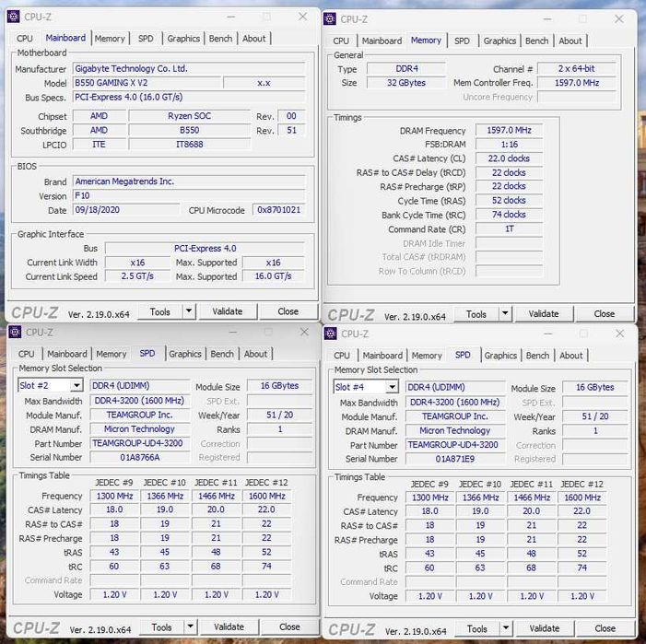The height and width of the screenshot is (644, 646).
Task: Click Close button in Slot #4 SPD window
Action: pos(605,628)
